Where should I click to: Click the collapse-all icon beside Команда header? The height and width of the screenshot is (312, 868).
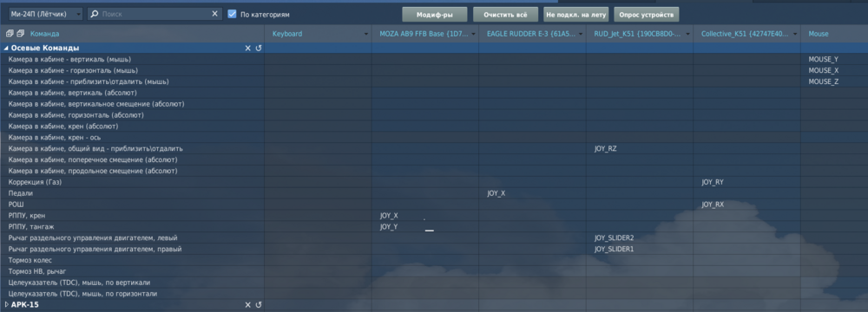pos(21,34)
